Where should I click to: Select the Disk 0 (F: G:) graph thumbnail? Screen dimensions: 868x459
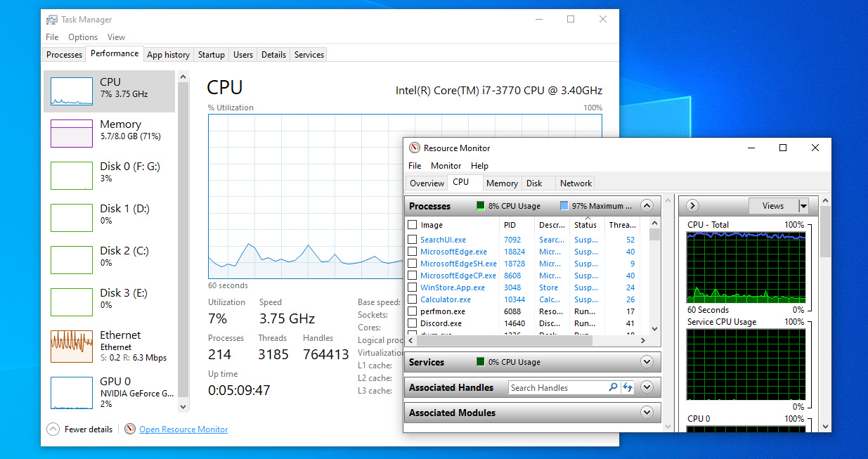pyautogui.click(x=71, y=176)
